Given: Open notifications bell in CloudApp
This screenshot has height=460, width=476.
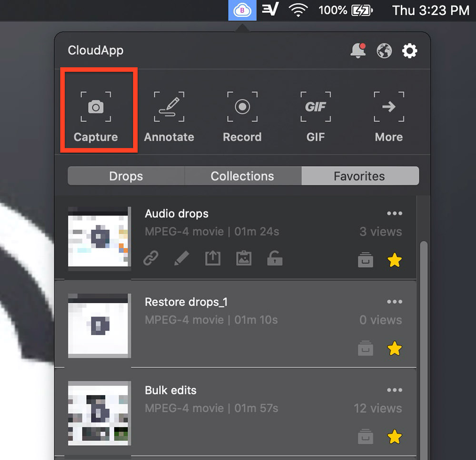Looking at the screenshot, I should tap(358, 50).
